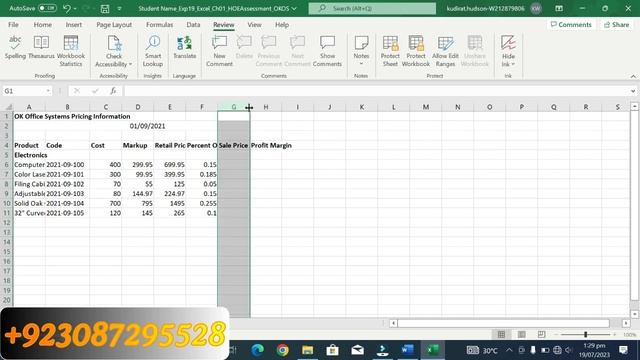Select cell with 2021-09-100 code
This screenshot has height=360, width=640.
click(x=67, y=164)
